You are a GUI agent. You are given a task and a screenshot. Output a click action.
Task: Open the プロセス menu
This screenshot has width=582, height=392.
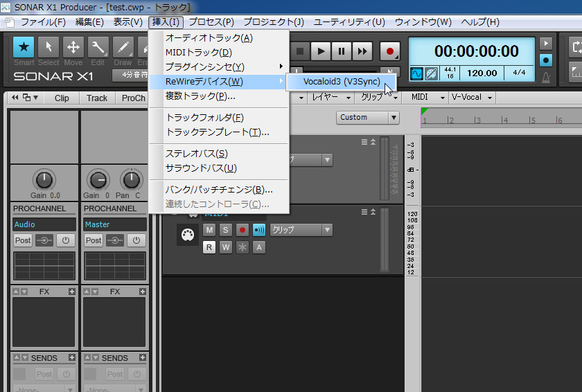coord(211,22)
